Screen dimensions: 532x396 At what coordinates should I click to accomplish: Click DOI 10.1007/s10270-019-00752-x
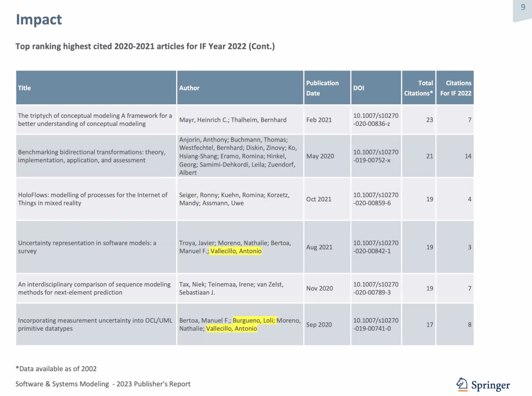tap(376, 156)
